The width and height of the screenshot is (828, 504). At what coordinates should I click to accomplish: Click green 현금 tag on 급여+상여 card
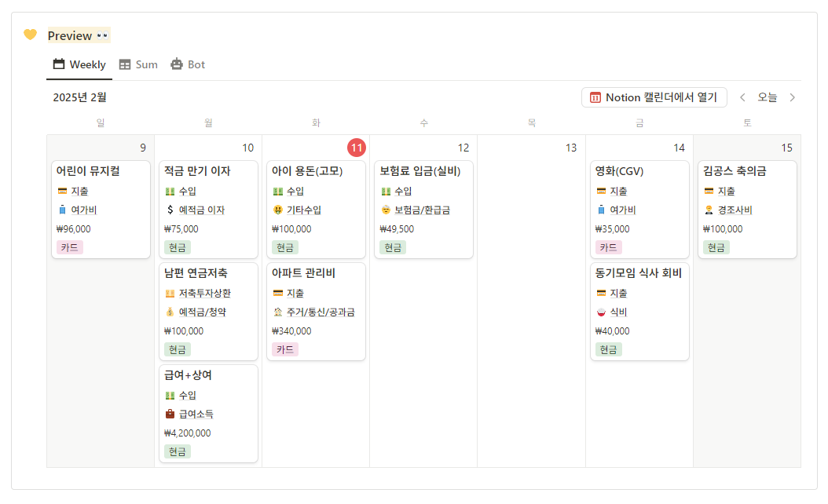coord(178,451)
